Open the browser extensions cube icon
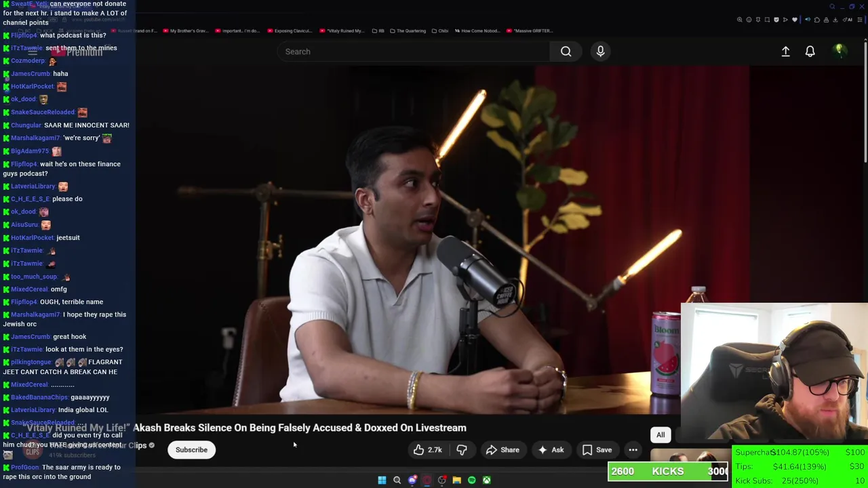The image size is (868, 488). [x=817, y=20]
